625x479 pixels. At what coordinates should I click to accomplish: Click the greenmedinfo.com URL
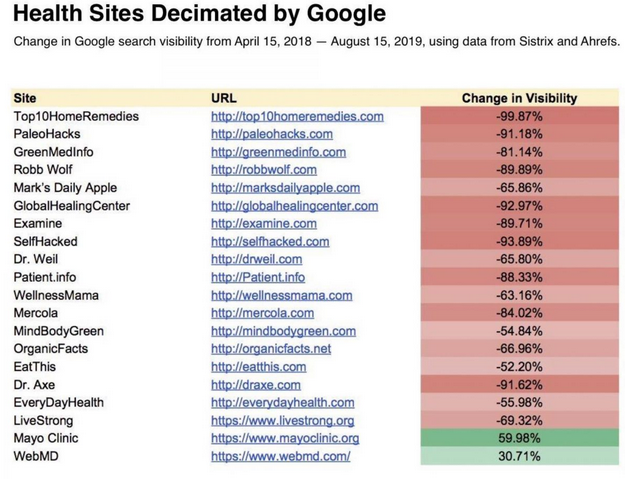click(x=279, y=152)
